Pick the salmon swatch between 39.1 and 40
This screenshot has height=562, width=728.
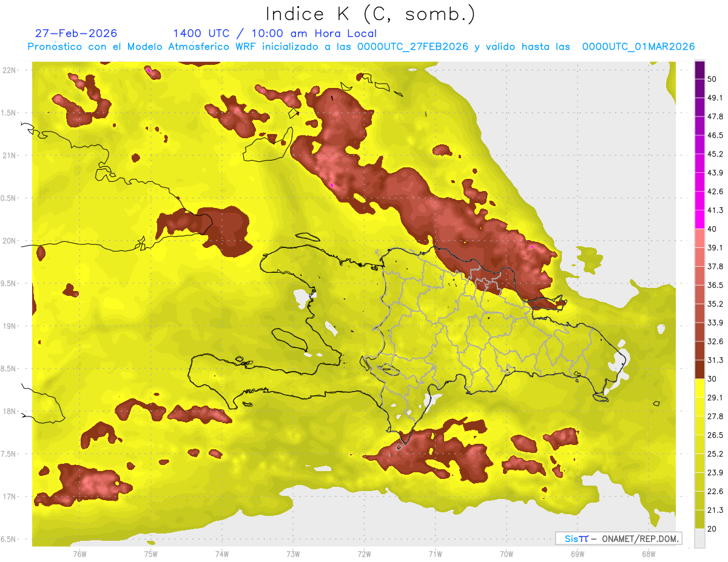[x=699, y=238]
